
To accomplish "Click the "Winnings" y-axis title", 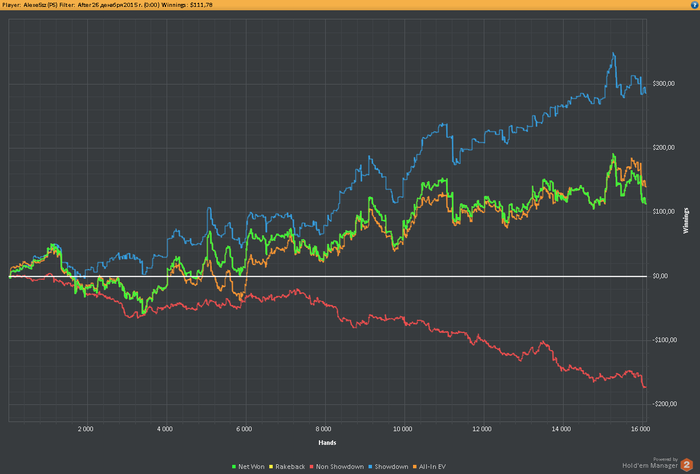I will coord(686,220).
